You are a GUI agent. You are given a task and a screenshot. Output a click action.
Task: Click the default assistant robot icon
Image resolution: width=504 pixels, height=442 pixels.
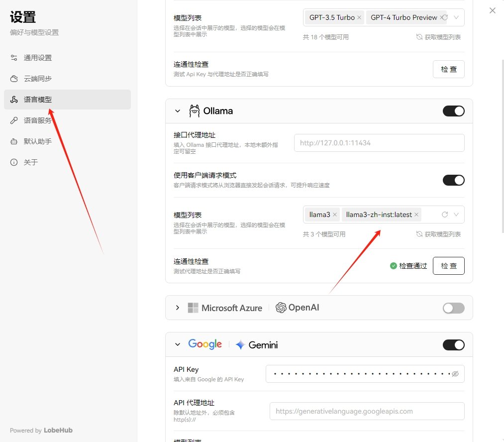tap(14, 141)
